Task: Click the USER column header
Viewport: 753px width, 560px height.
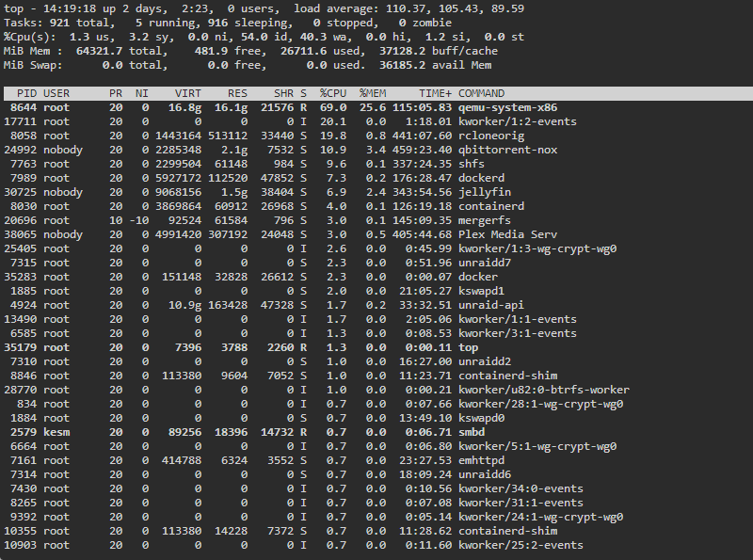Action: 56,93
